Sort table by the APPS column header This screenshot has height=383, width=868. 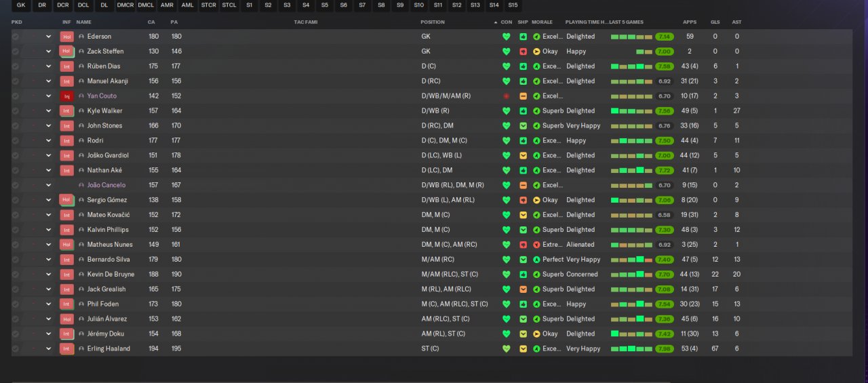[x=690, y=22]
